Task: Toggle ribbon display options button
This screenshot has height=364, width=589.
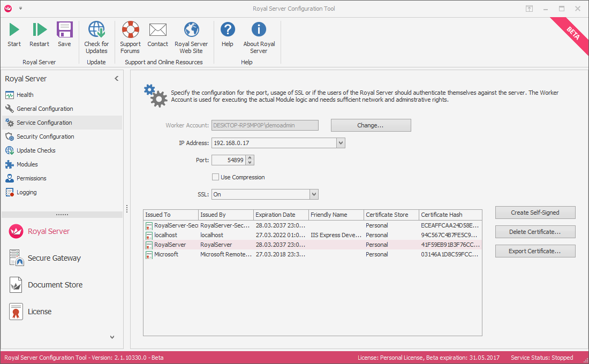Action: click(529, 9)
